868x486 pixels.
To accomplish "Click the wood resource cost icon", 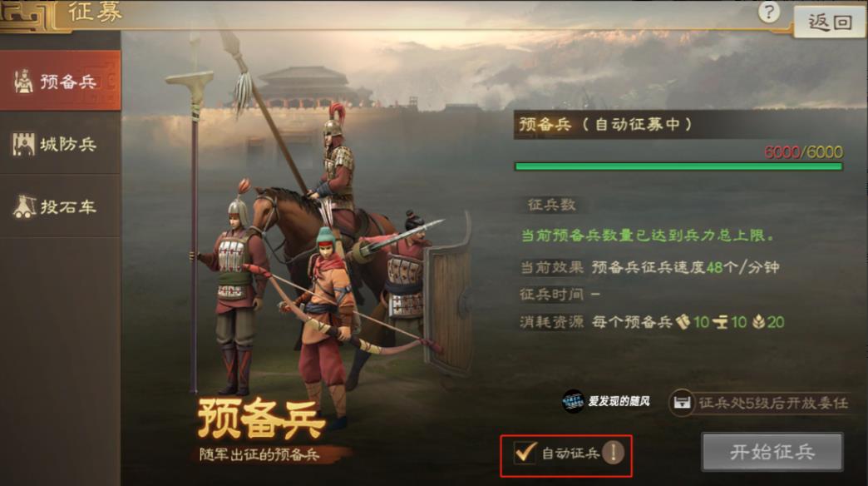I will pos(683,321).
